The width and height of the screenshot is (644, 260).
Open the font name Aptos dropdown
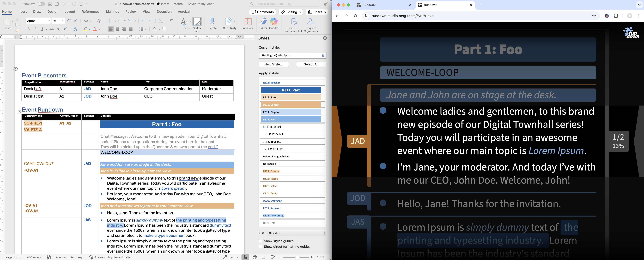(x=48, y=21)
